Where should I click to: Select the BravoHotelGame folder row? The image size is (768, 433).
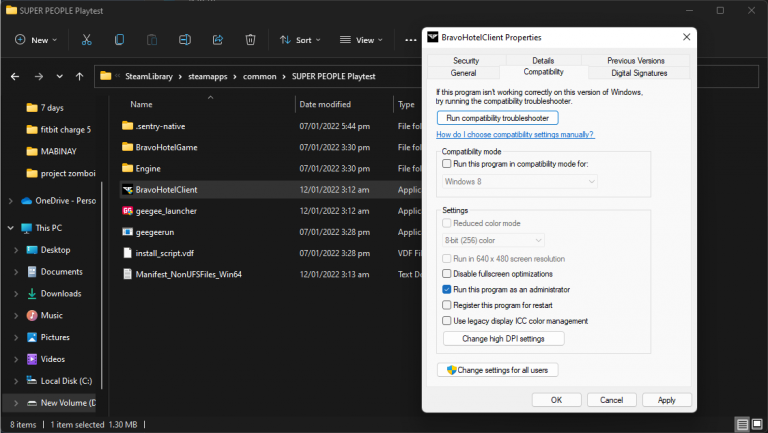[x=271, y=147]
